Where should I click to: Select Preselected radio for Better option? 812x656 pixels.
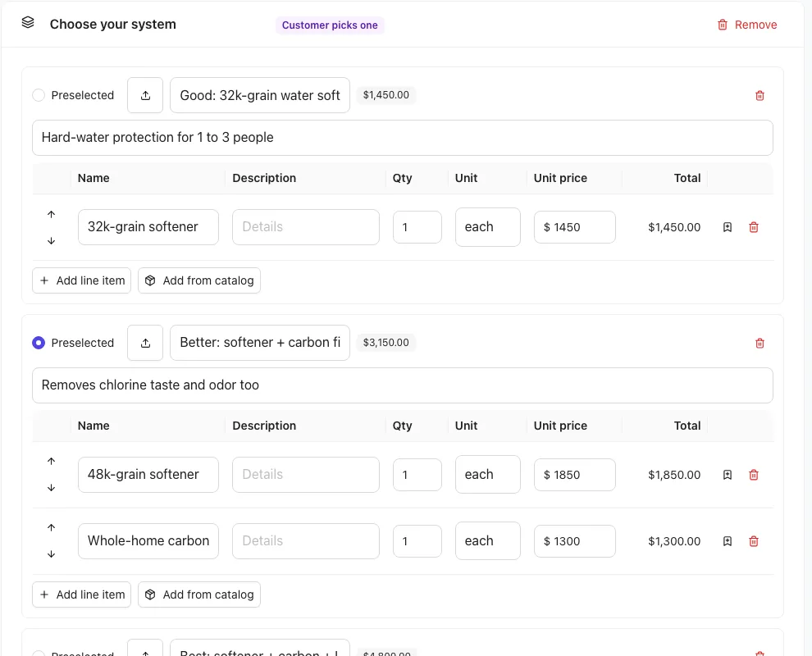[39, 343]
